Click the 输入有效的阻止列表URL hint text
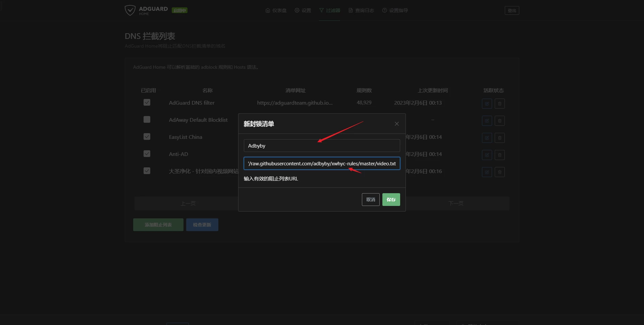 tap(271, 178)
